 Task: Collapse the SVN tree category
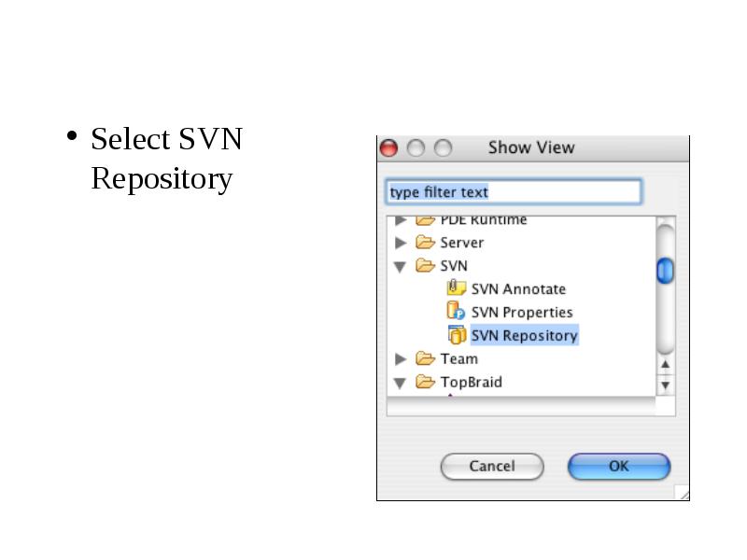[x=401, y=267]
